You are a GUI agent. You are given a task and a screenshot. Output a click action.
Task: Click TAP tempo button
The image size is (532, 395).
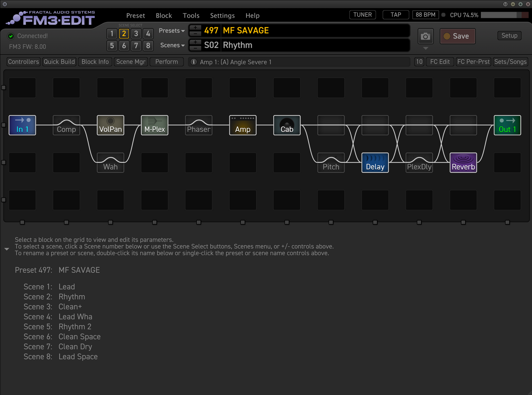click(x=396, y=15)
